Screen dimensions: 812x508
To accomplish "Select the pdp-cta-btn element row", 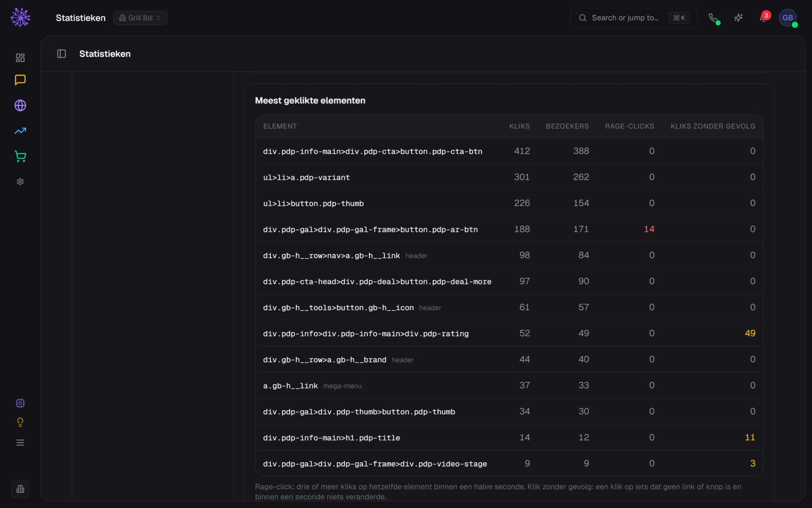I will (x=509, y=151).
